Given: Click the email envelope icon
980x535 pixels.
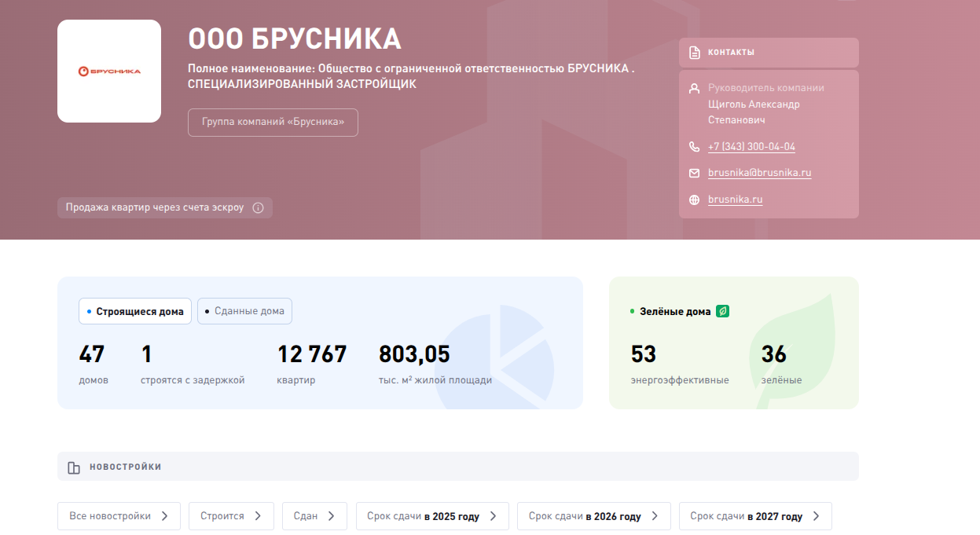Looking at the screenshot, I should (x=694, y=173).
